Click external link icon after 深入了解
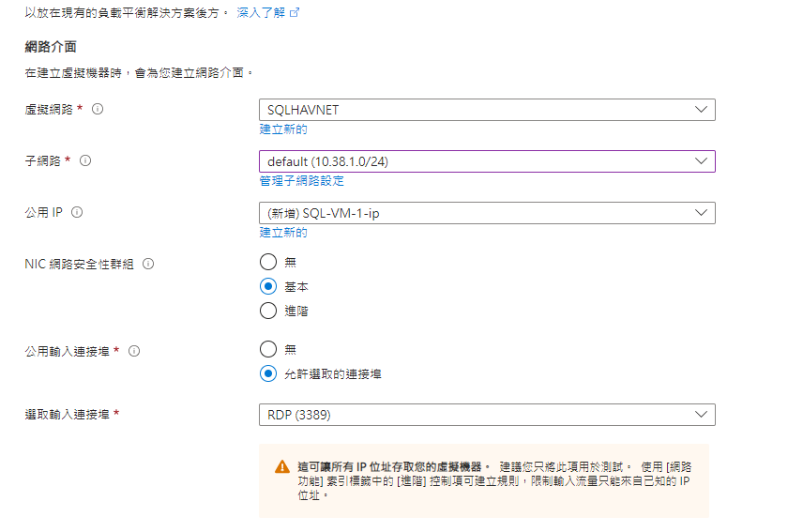The image size is (788, 532). pyautogui.click(x=295, y=12)
